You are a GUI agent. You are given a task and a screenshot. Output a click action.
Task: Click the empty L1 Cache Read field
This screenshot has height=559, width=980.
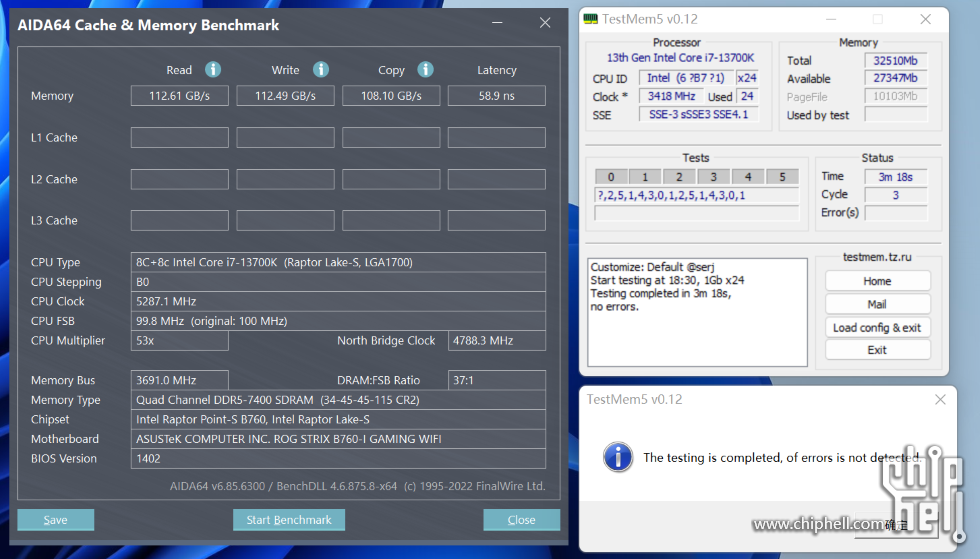point(179,138)
